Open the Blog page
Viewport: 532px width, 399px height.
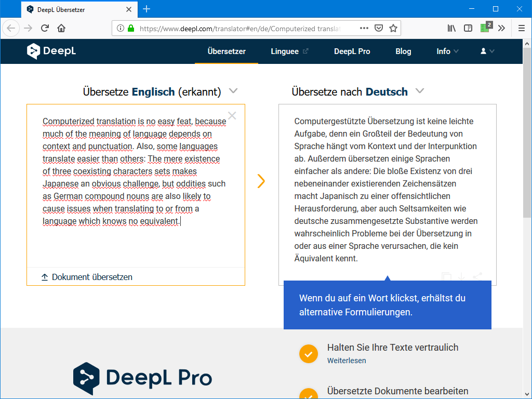[403, 51]
